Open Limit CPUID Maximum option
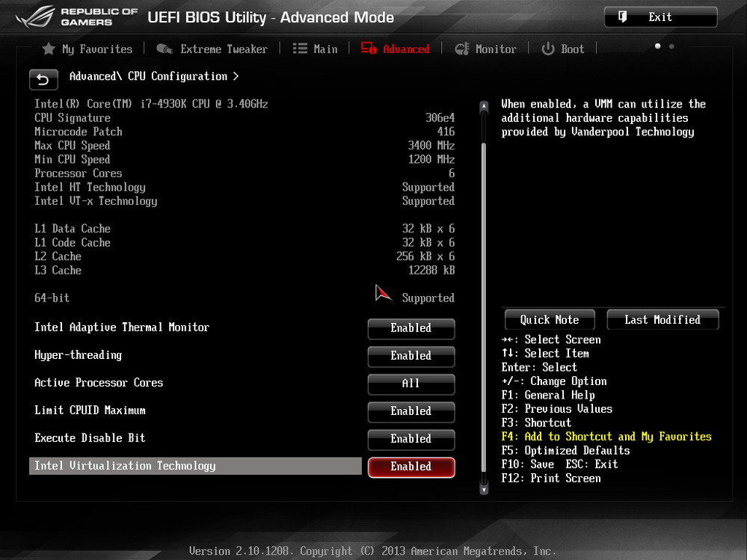Viewport: 747px width, 560px height. [x=411, y=411]
